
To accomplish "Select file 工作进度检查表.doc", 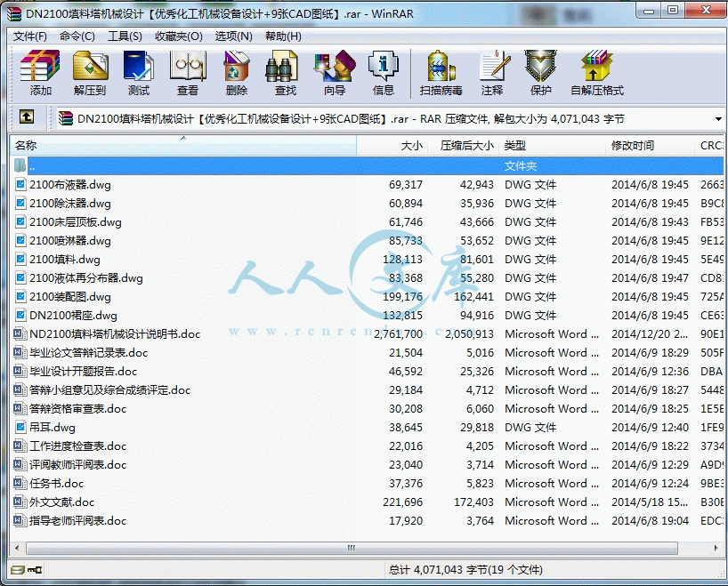I will [77, 446].
